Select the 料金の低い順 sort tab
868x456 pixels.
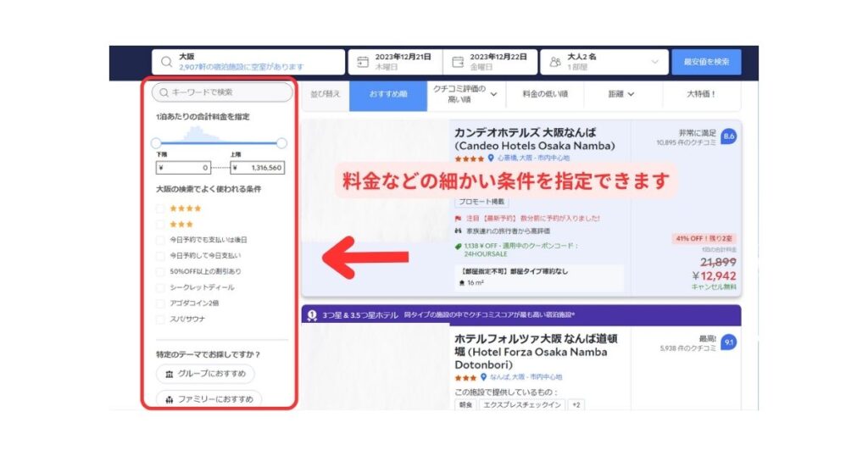[545, 95]
